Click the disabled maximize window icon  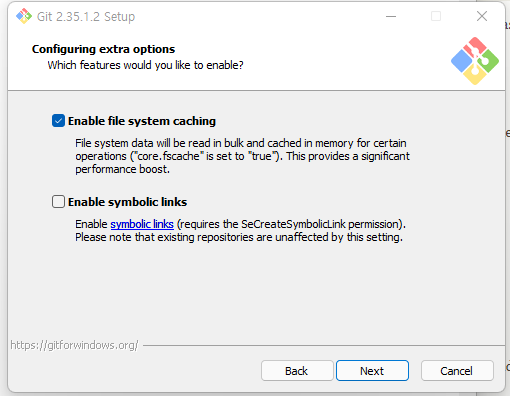click(x=436, y=16)
